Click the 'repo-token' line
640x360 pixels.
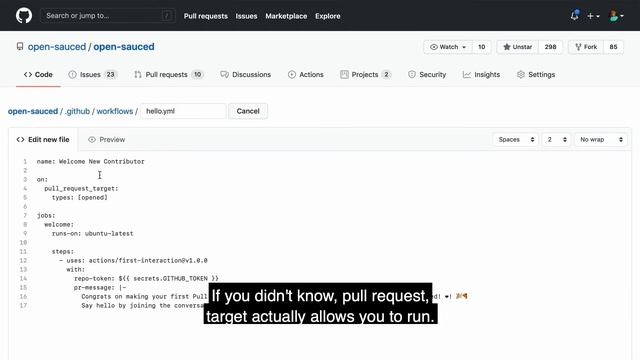(x=146, y=278)
